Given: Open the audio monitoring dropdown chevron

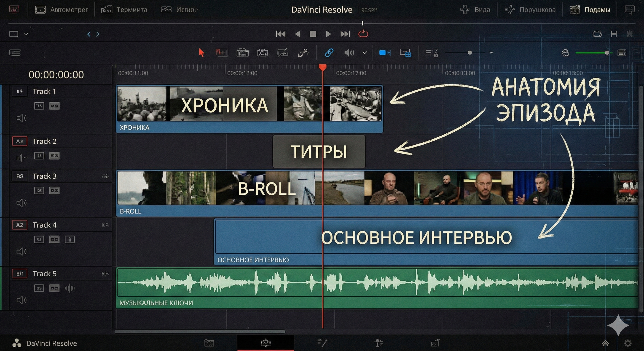Looking at the screenshot, I should click(x=365, y=53).
